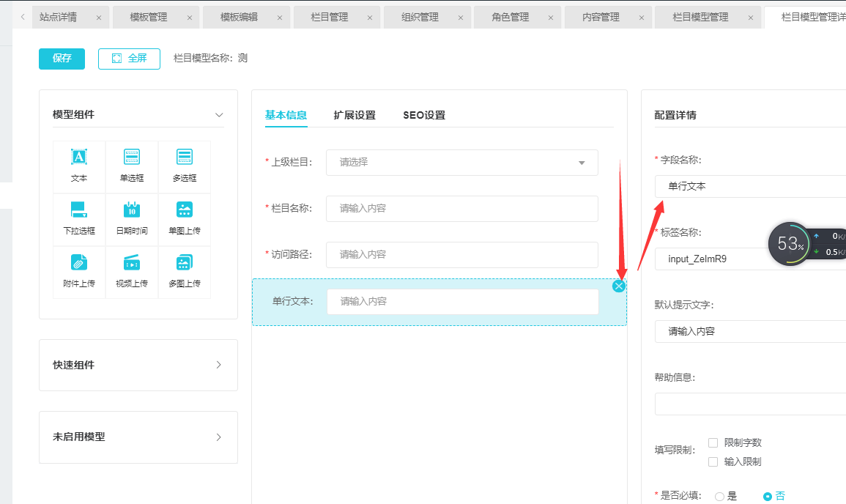This screenshot has width=846, height=504.
Task: Select the 多选框 checkbox component icon
Action: [x=185, y=157]
